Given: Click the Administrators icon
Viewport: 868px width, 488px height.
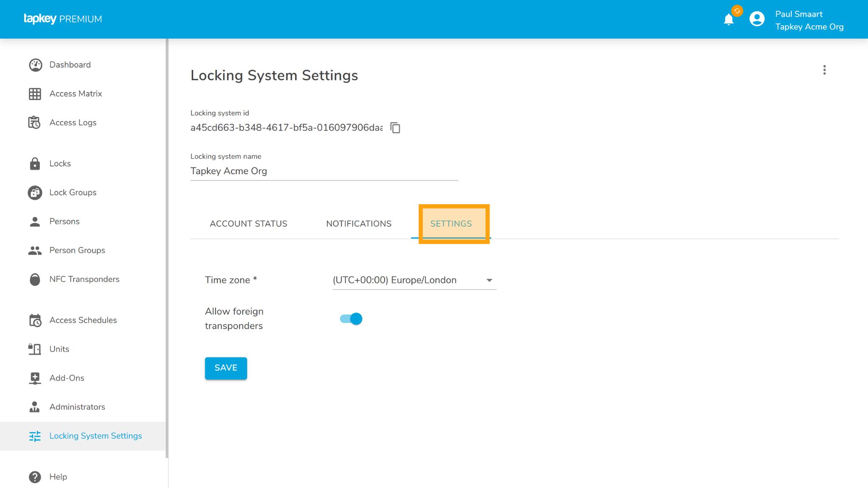Looking at the screenshot, I should pyautogui.click(x=35, y=407).
